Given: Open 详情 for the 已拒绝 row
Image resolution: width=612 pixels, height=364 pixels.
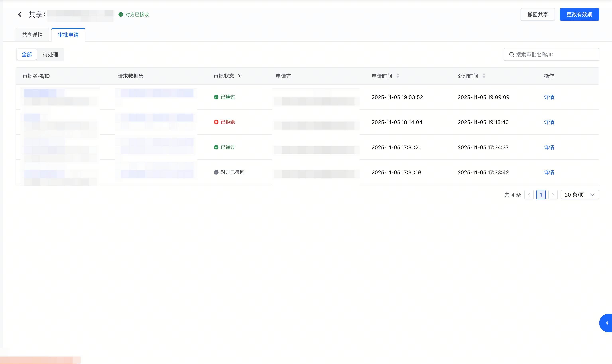Looking at the screenshot, I should pos(549,122).
